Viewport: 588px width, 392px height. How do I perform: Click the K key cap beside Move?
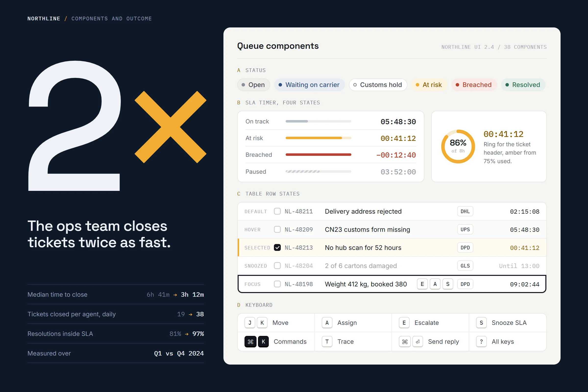[262, 322]
